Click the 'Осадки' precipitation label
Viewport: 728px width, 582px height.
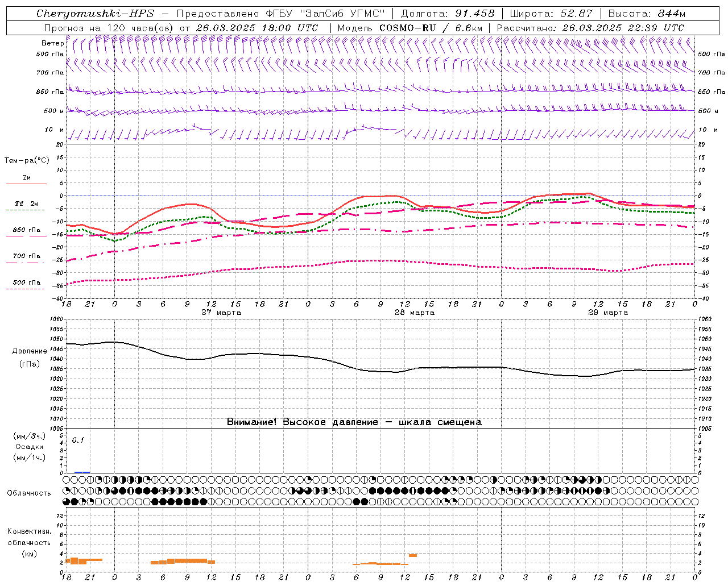tap(30, 447)
